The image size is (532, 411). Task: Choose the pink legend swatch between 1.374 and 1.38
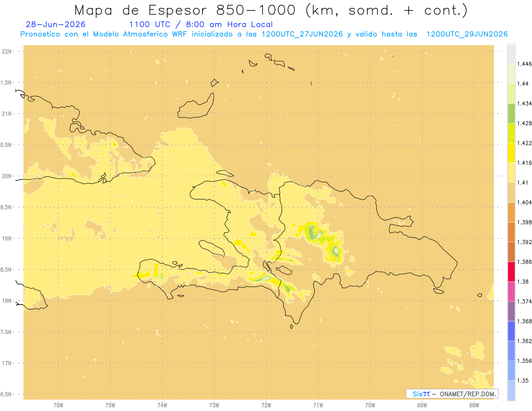coord(511,291)
